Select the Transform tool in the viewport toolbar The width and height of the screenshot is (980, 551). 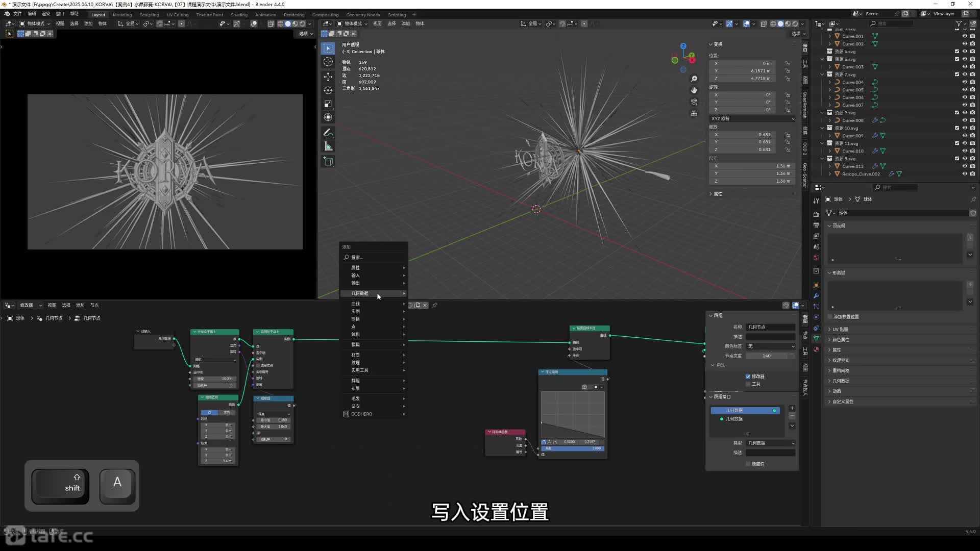point(328,117)
